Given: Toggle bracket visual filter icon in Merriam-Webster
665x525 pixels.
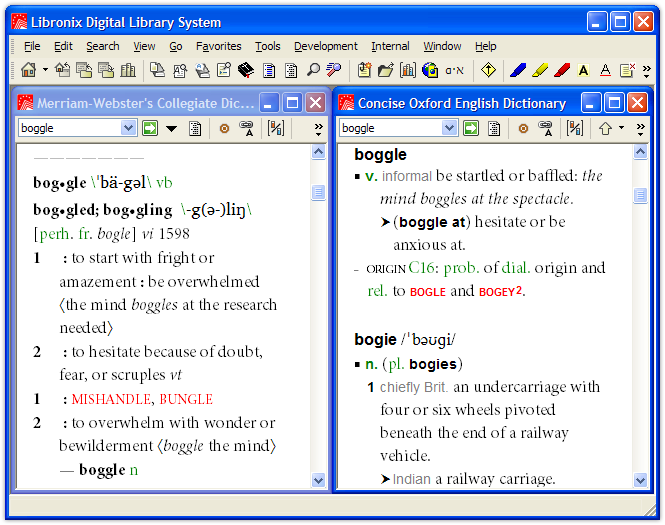Looking at the screenshot, I should click(276, 128).
